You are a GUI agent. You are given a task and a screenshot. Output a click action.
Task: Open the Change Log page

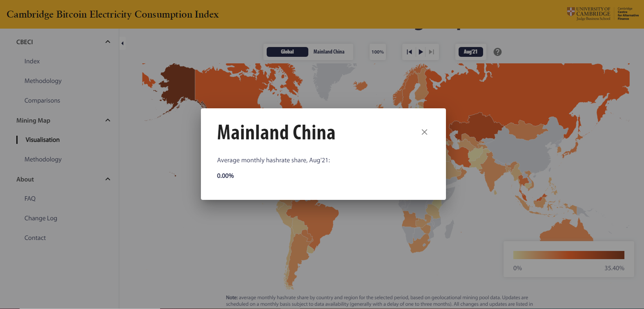pos(41,218)
